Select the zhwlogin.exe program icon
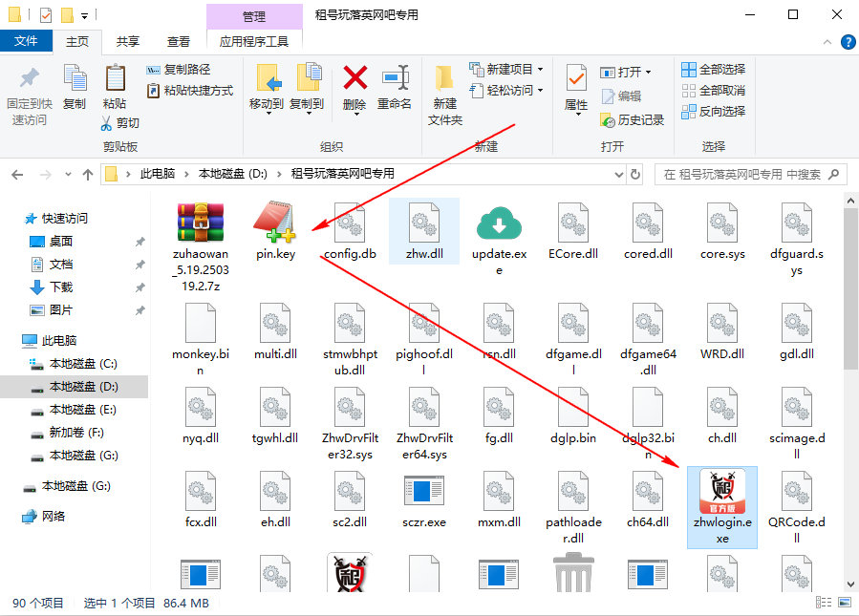 point(722,492)
